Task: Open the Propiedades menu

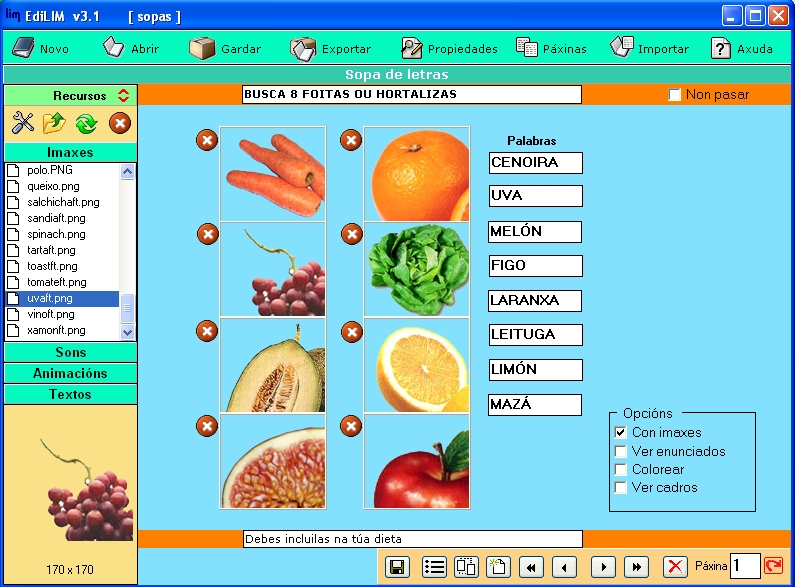Action: point(449,48)
